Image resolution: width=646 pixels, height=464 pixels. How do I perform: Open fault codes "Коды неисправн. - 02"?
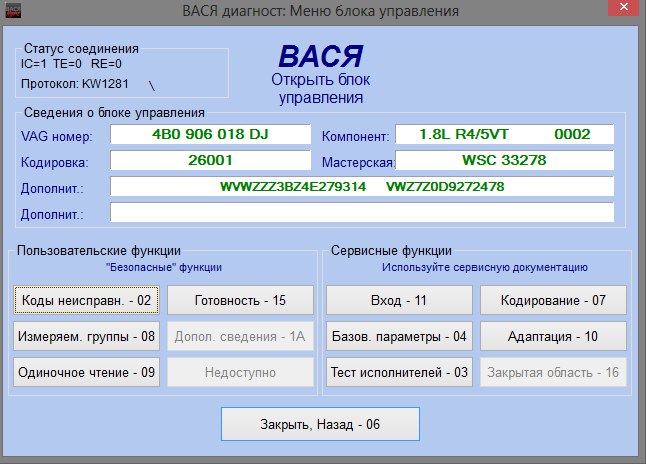pos(86,300)
